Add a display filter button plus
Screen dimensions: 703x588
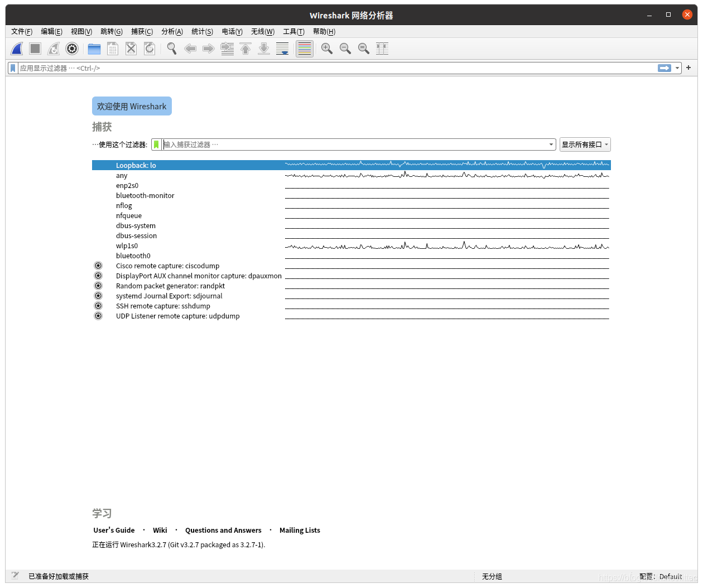click(688, 68)
